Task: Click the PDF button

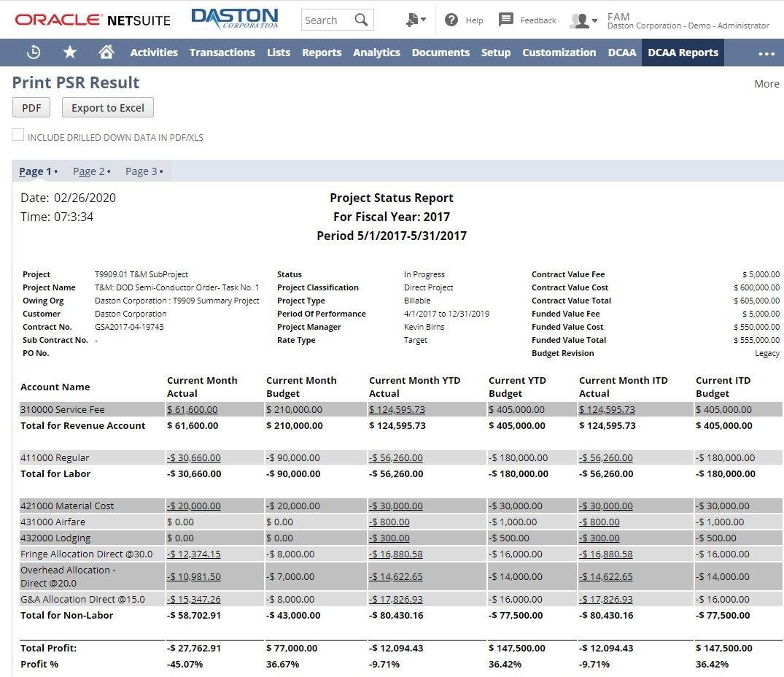Action: pos(31,107)
